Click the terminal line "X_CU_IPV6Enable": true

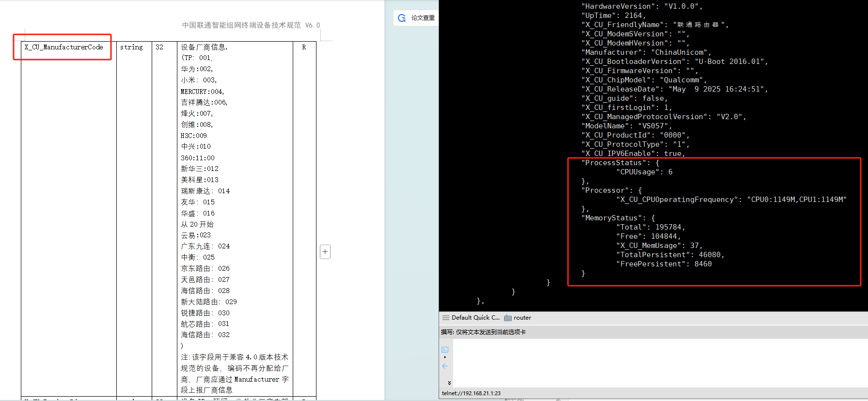pyautogui.click(x=633, y=154)
